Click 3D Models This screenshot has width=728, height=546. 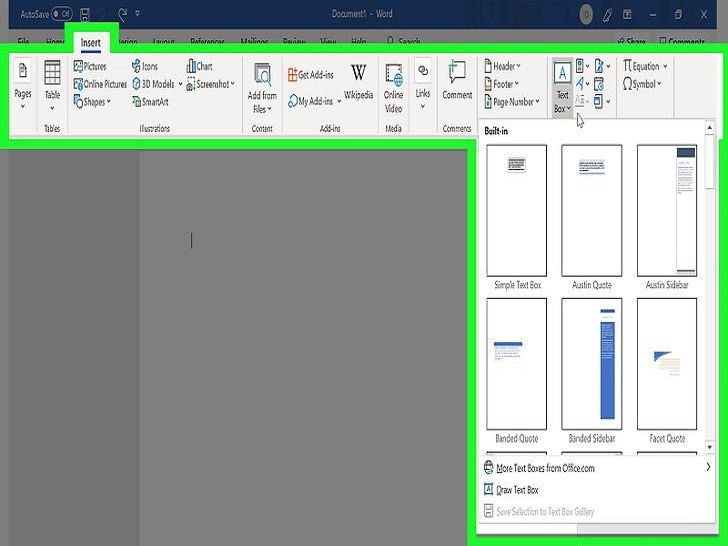tap(154, 84)
